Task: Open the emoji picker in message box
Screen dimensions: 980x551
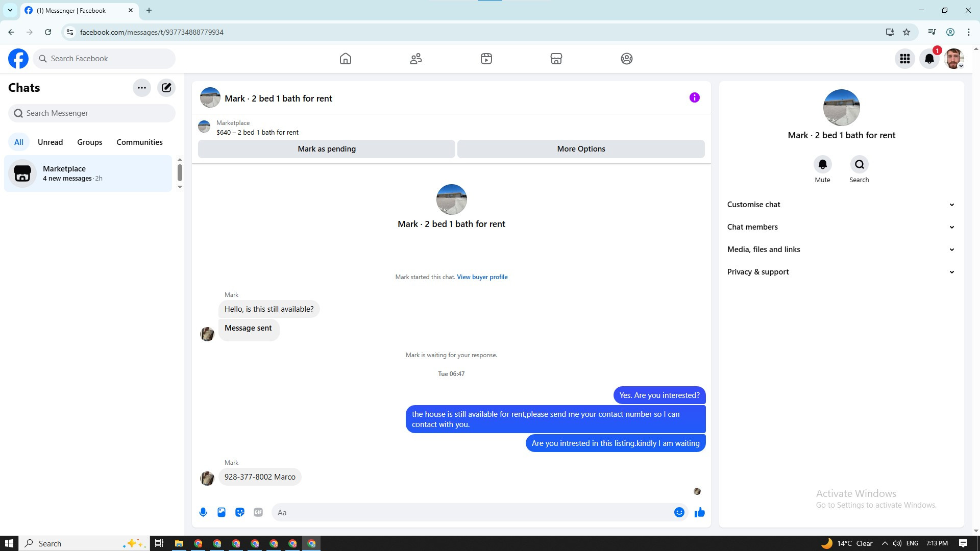Action: point(679,512)
